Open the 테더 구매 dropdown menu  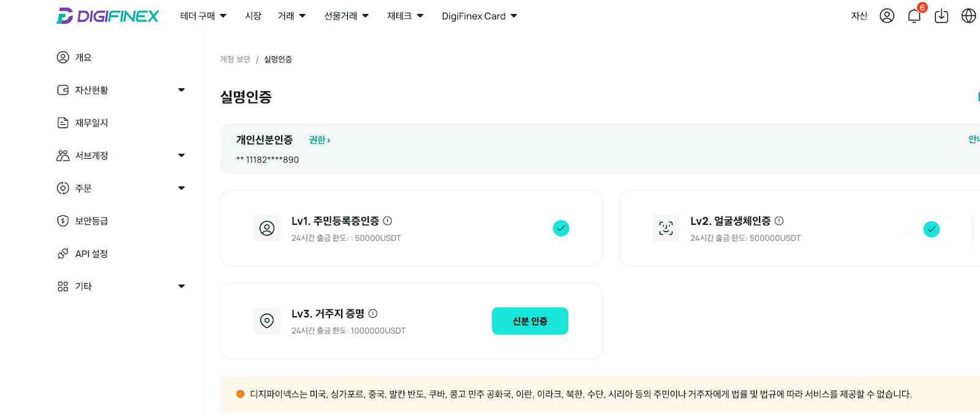[x=203, y=16]
